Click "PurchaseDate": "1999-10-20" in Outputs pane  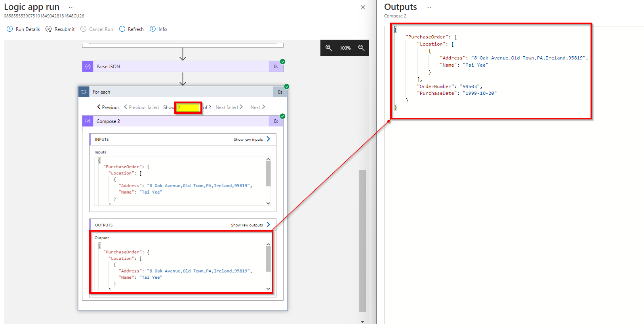coord(457,93)
